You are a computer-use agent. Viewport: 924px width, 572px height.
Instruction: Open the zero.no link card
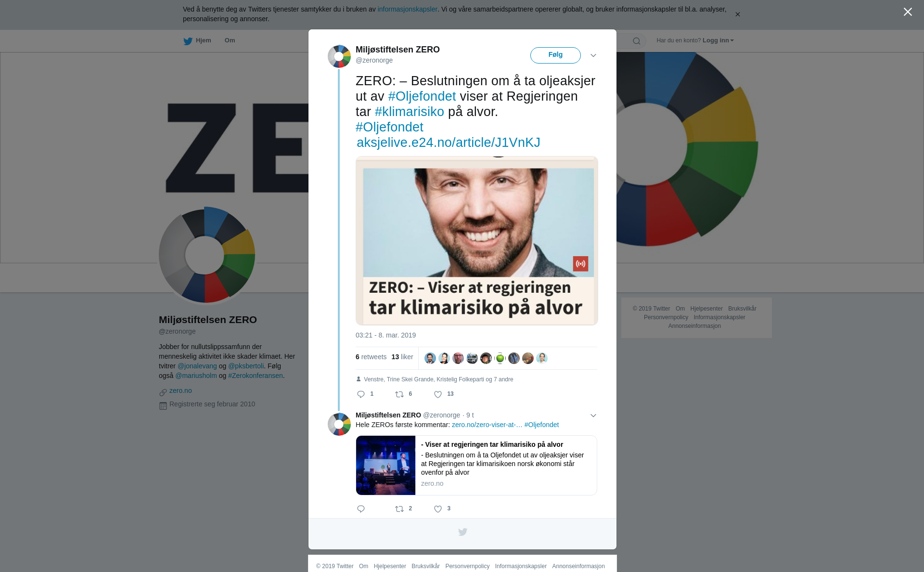point(476,465)
